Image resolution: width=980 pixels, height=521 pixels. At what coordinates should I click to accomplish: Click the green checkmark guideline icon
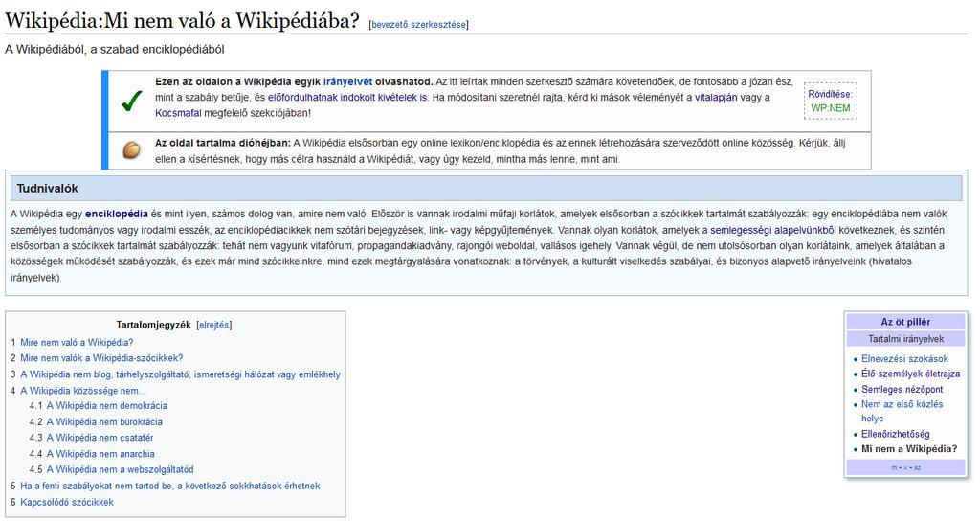[131, 101]
